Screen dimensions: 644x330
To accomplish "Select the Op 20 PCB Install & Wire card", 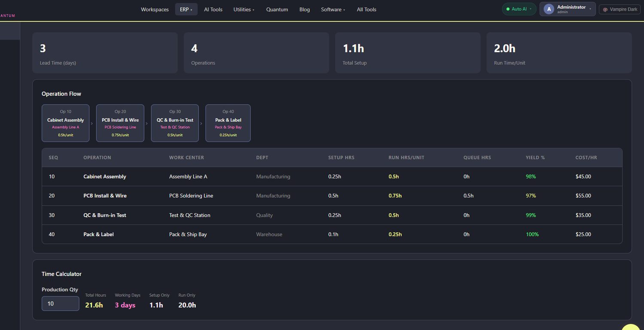I will pyautogui.click(x=120, y=123).
